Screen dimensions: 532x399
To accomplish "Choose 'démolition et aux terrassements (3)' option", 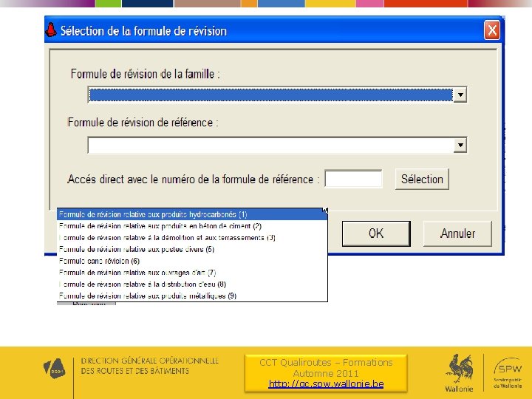I will 192,237.
